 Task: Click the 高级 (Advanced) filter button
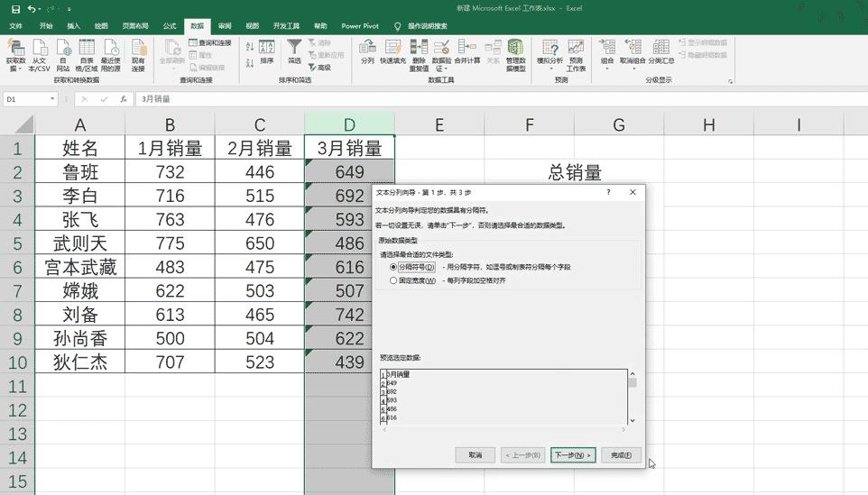(x=320, y=68)
